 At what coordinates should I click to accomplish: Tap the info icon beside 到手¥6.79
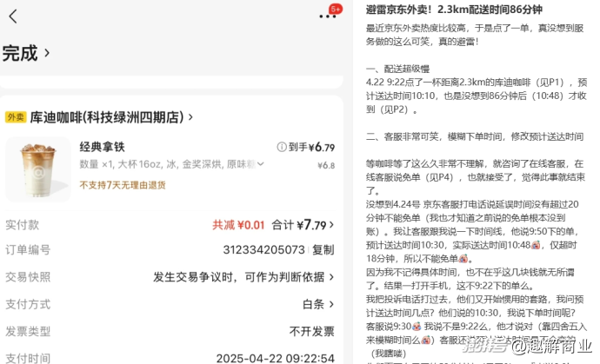pyautogui.click(x=282, y=147)
